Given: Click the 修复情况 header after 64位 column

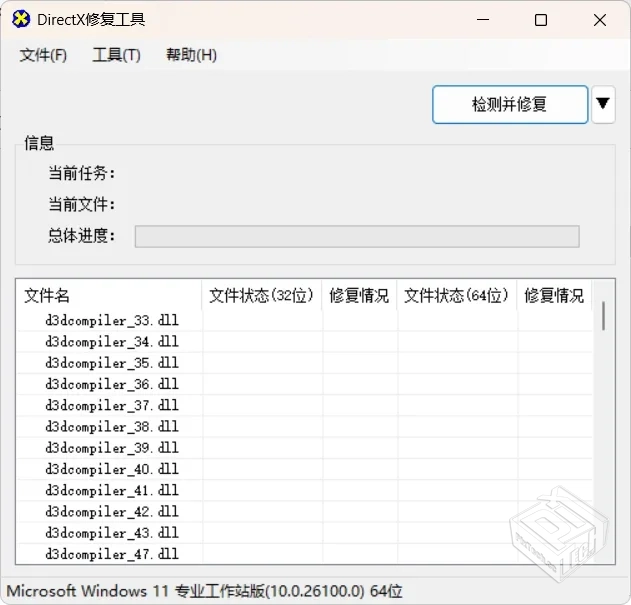Looking at the screenshot, I should [x=554, y=296].
